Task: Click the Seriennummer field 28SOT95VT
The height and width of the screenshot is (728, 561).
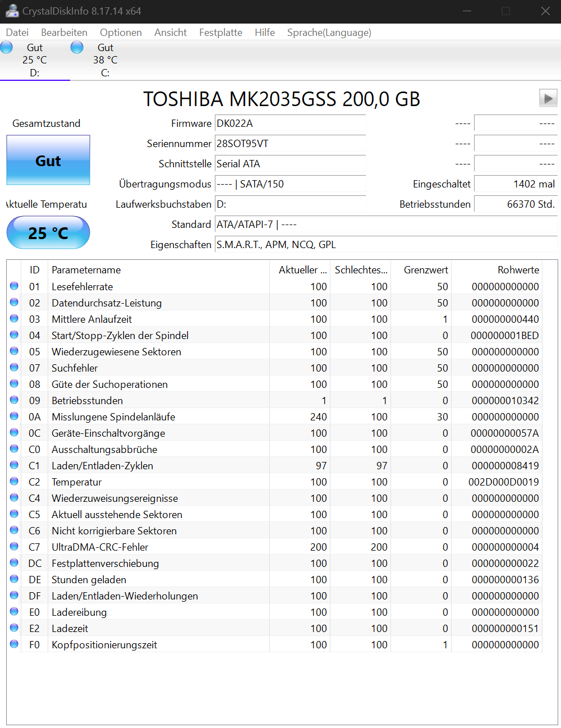Action: (x=291, y=144)
